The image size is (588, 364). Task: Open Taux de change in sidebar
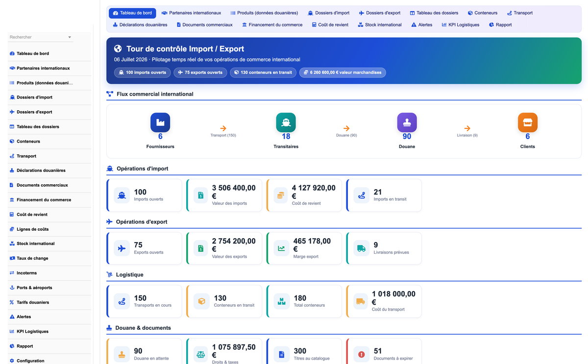pos(49,258)
